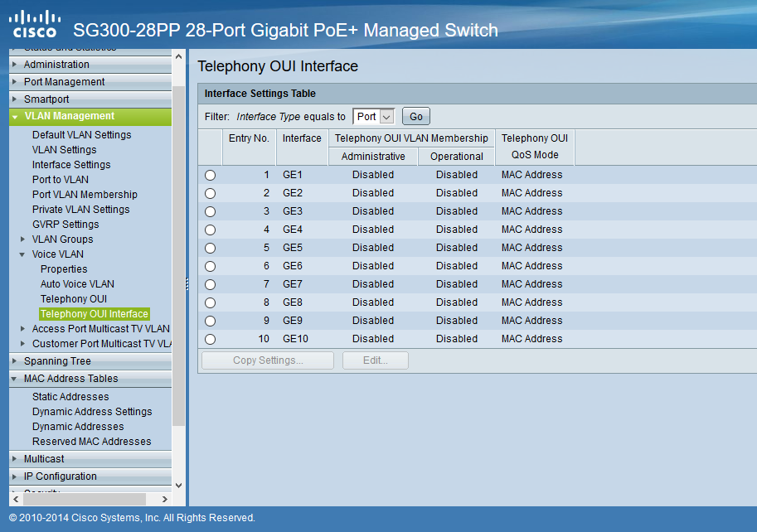Collapse the MAC Address Tables arrow
757x532 pixels.
(x=14, y=379)
